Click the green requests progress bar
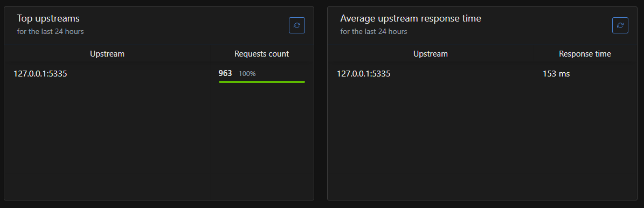644x208 pixels. [x=261, y=82]
